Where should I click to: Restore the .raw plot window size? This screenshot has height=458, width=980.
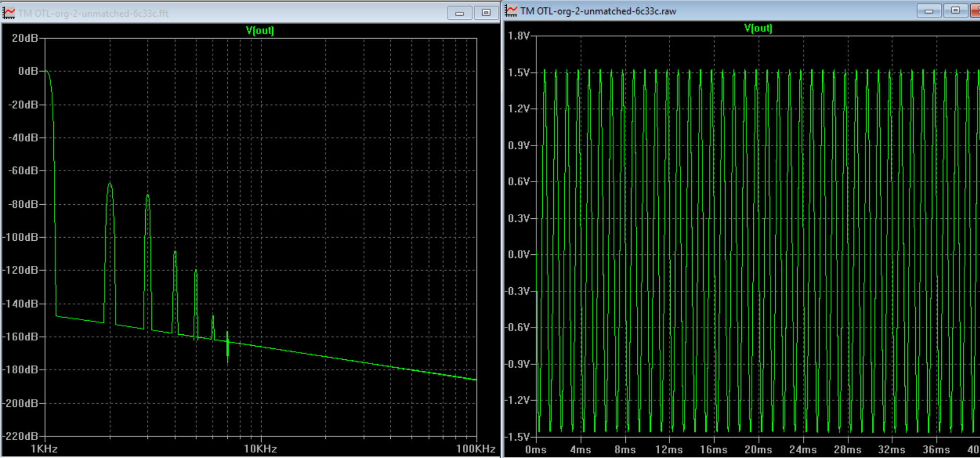coord(955,11)
